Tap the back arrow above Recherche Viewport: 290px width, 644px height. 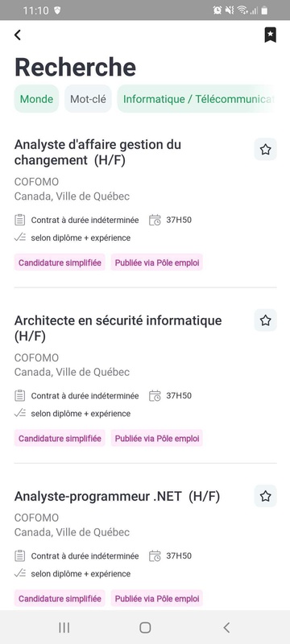pos(17,35)
